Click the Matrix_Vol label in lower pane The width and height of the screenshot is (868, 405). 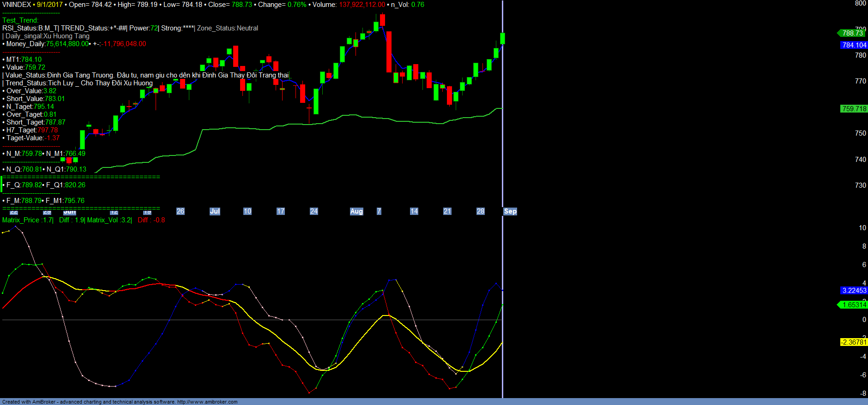tap(103, 220)
